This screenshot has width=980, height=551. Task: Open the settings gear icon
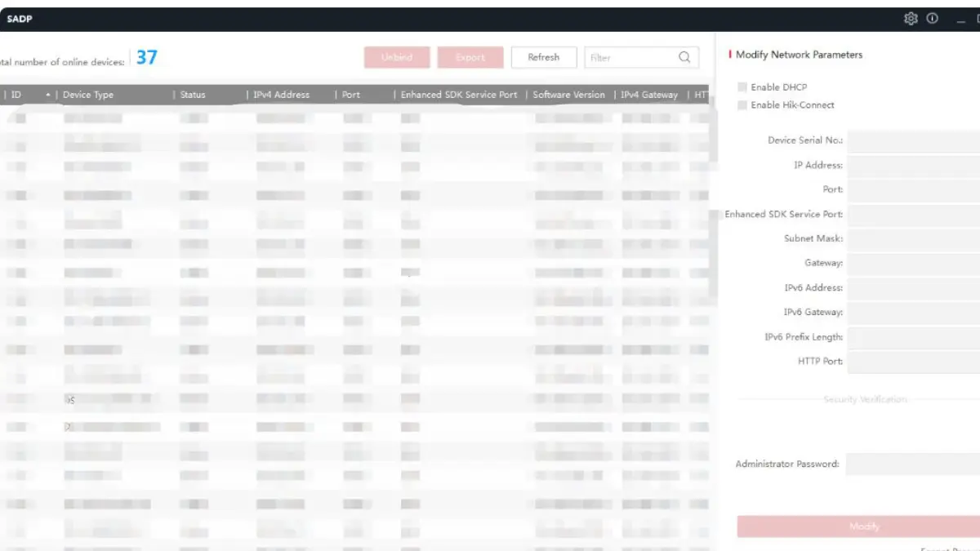pyautogui.click(x=911, y=19)
